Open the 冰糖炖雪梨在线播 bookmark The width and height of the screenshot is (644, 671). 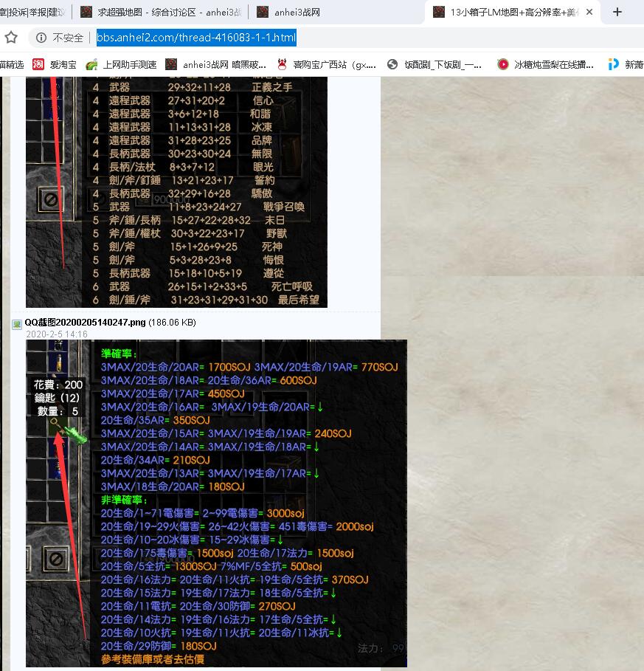pyautogui.click(x=546, y=64)
